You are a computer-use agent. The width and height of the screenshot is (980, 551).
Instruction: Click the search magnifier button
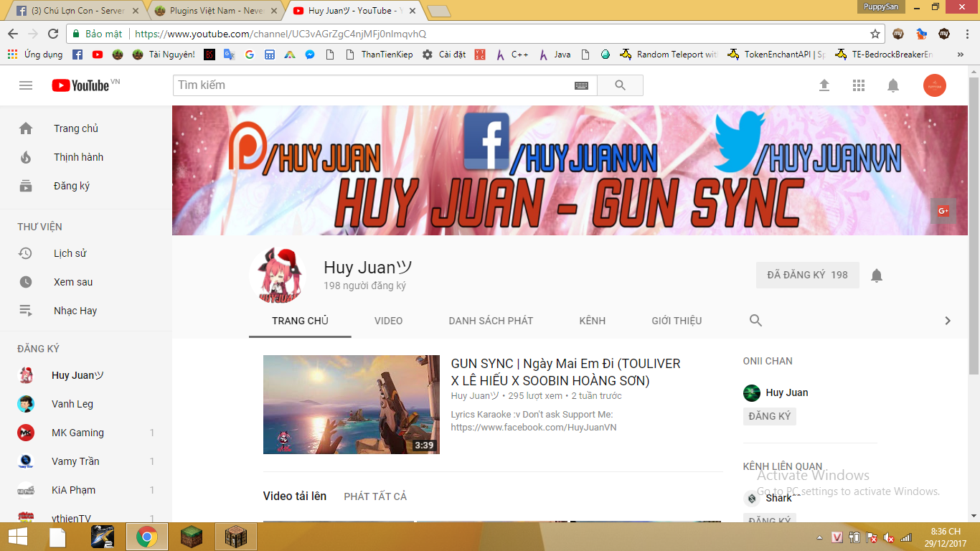click(620, 85)
